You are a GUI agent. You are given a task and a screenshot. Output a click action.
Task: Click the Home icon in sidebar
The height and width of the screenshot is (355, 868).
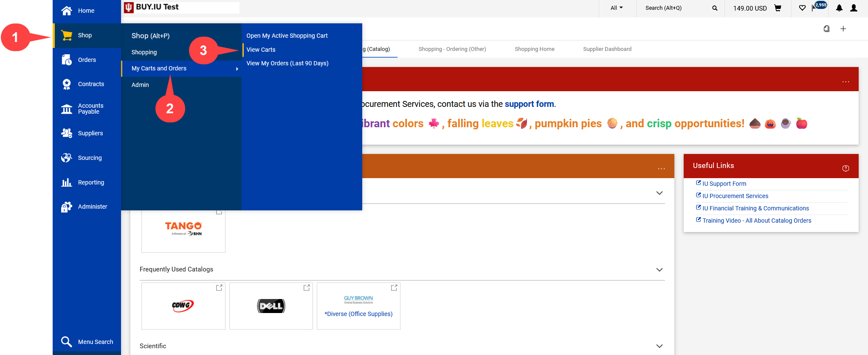(67, 11)
